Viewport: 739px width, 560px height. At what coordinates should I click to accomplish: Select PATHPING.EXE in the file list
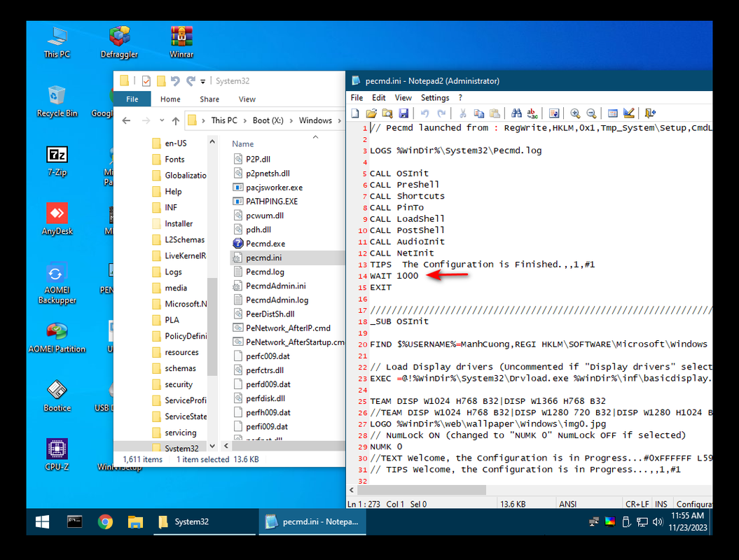(272, 202)
